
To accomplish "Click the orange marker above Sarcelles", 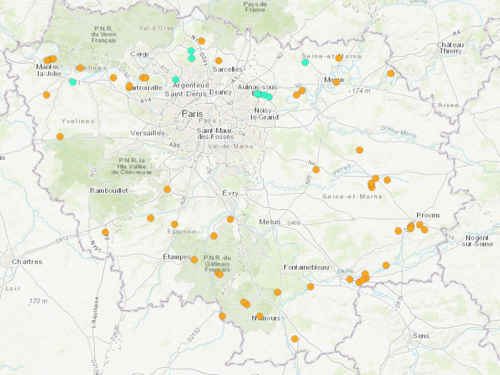I will (x=219, y=61).
